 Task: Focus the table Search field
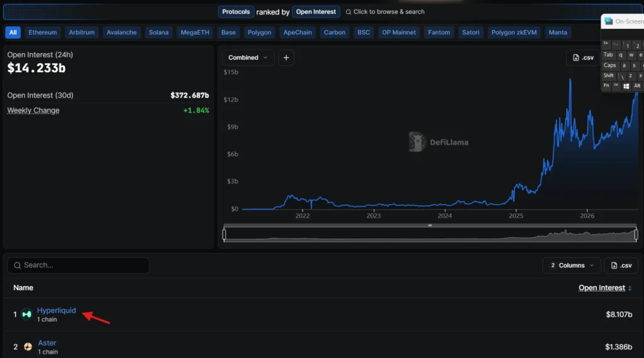(x=78, y=266)
